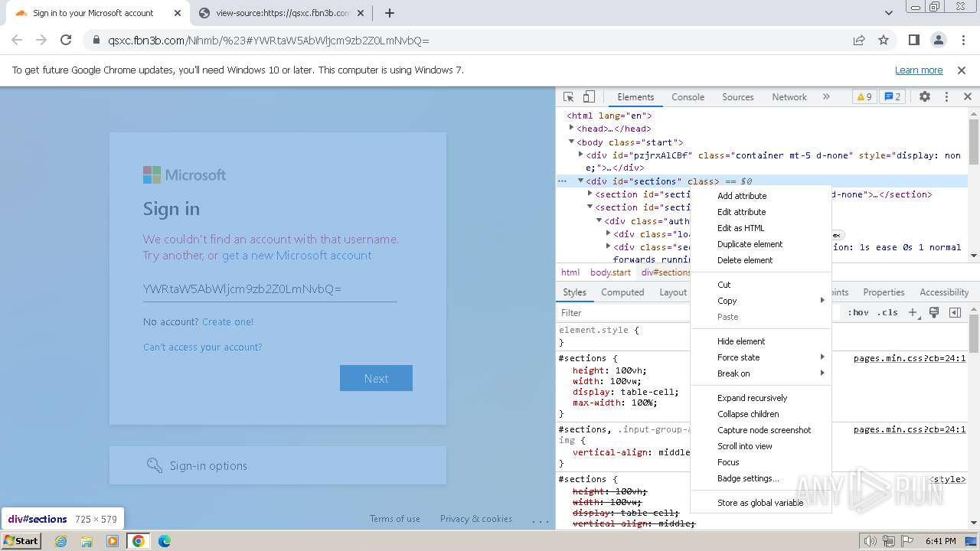Dismiss the Chrome update notice bar

click(x=962, y=70)
